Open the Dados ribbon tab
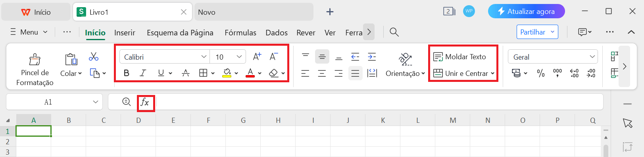 (277, 33)
